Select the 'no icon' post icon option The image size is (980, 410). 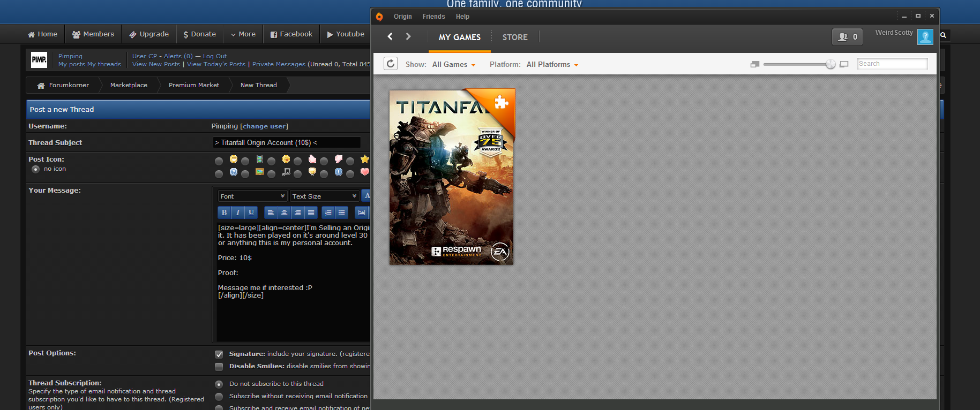36,169
